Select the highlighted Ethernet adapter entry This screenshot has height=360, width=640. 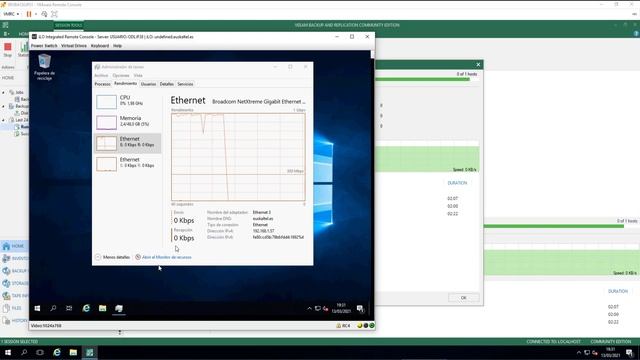coord(127,142)
